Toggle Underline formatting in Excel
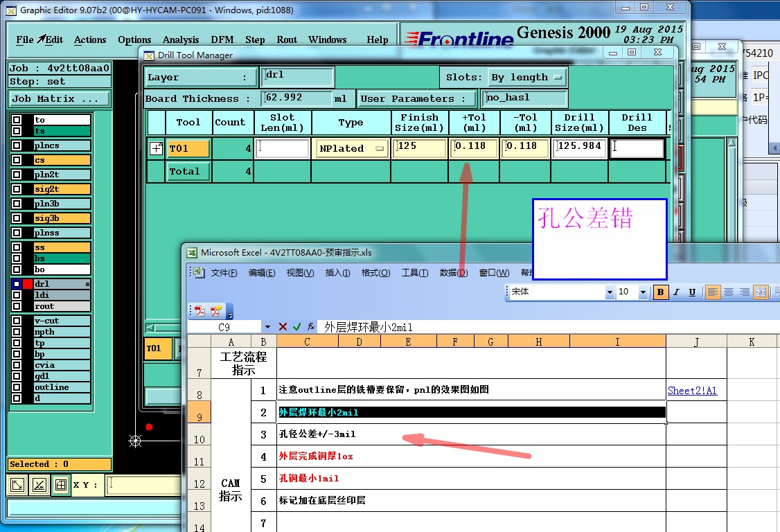The width and height of the screenshot is (780, 532). [692, 292]
